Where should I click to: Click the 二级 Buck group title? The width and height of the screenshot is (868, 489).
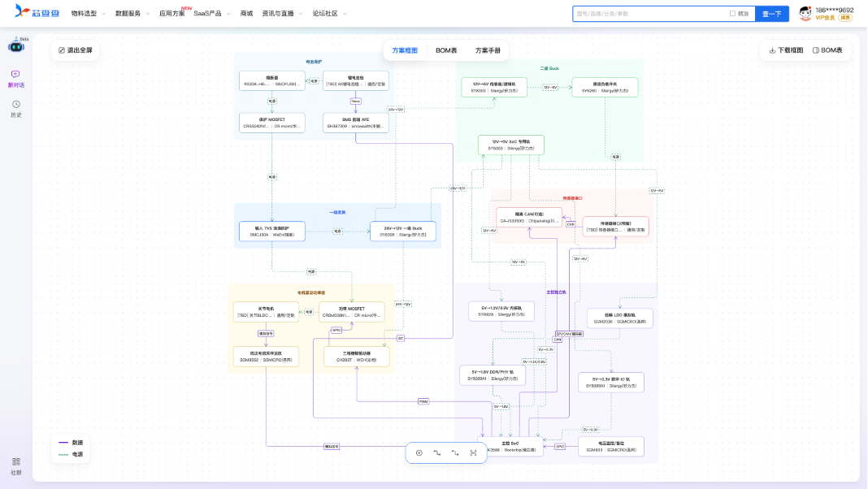(x=549, y=68)
